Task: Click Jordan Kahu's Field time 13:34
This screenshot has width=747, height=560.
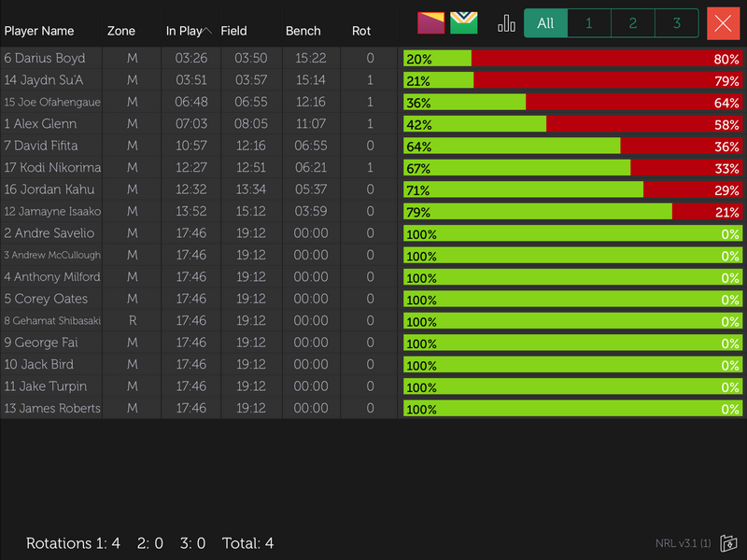Action: (251, 189)
